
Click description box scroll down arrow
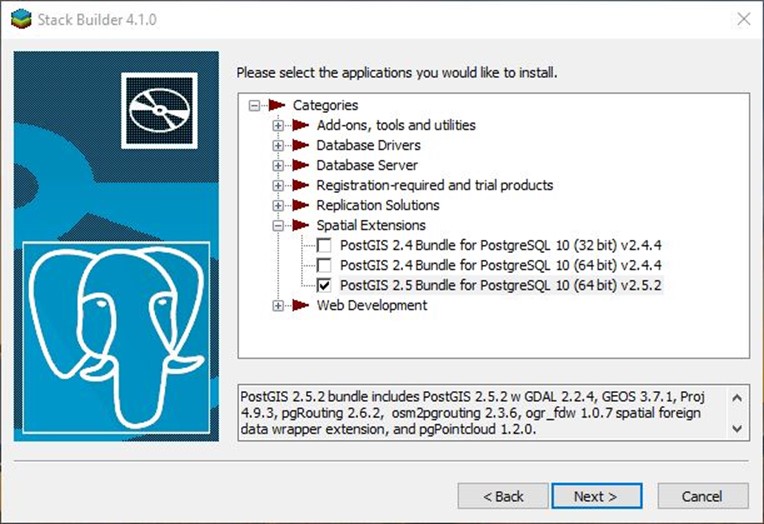coord(737,429)
